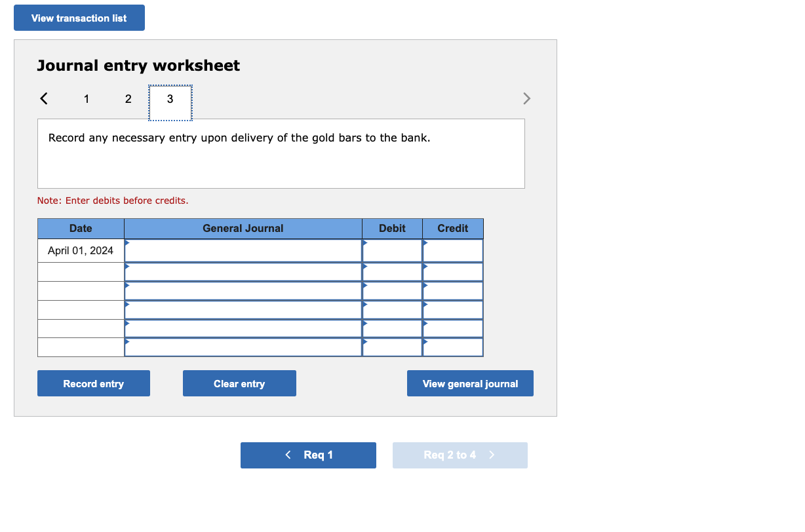Click the first Credit input field

[x=452, y=250]
